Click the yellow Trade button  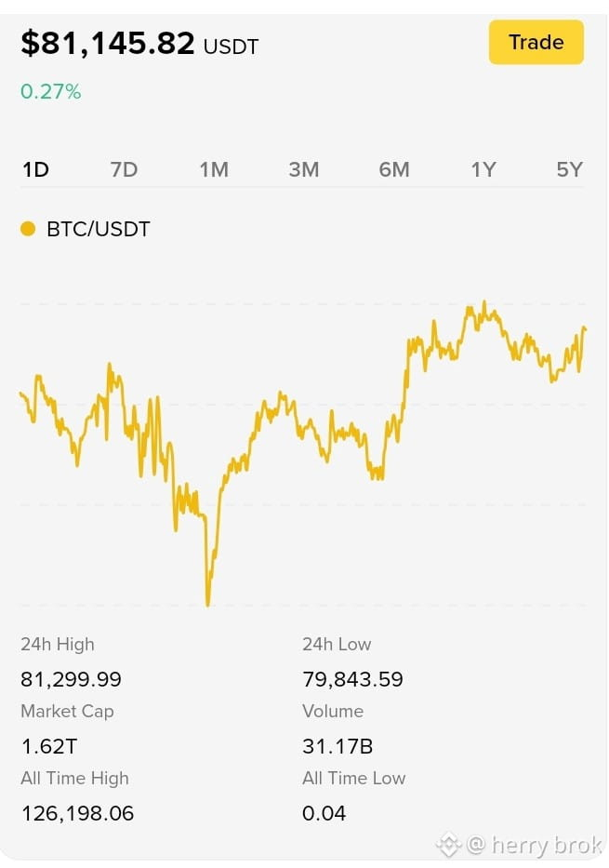tap(536, 42)
